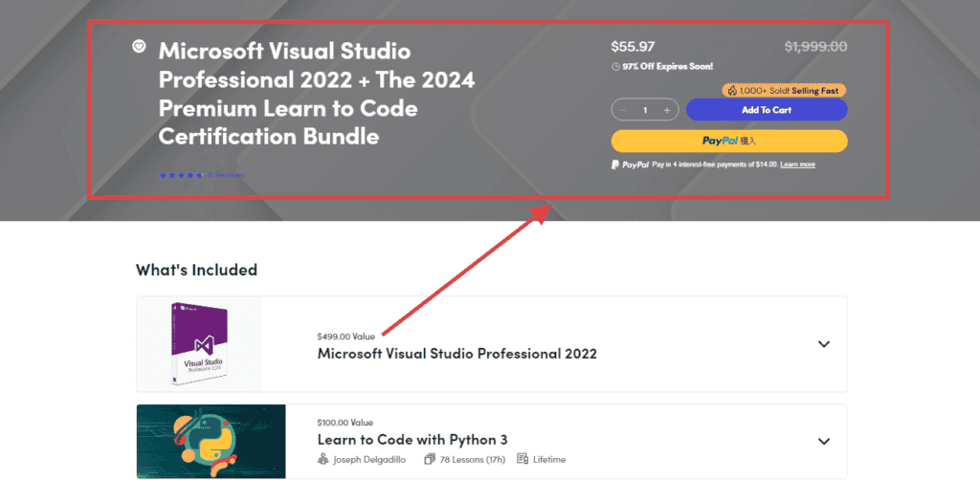Screen dimensions: 980x480
Task: Click the PayPal logo next to Pay in 4
Action: [x=630, y=164]
